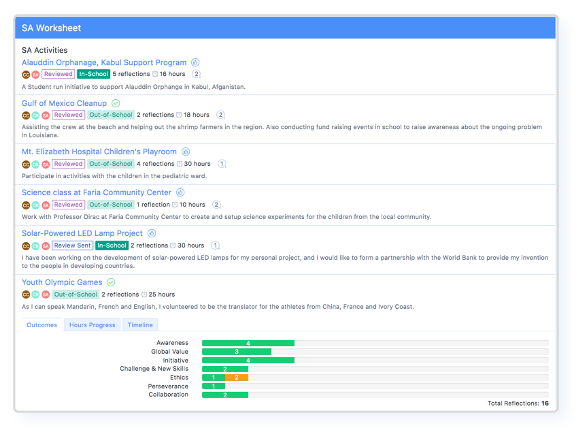Viewport: 586px width, 440px height.
Task: Open the comment bubble on Alauddin Orphanage row
Action: 197,74
